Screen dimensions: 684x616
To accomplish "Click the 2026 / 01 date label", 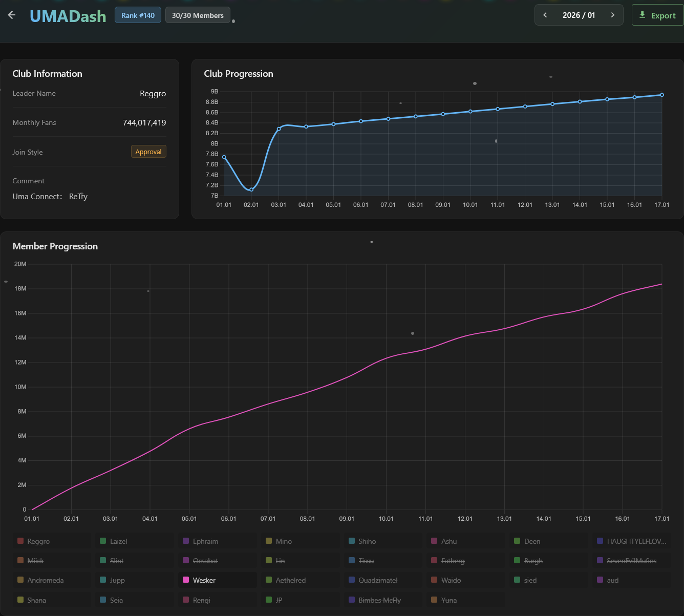I will [x=579, y=15].
